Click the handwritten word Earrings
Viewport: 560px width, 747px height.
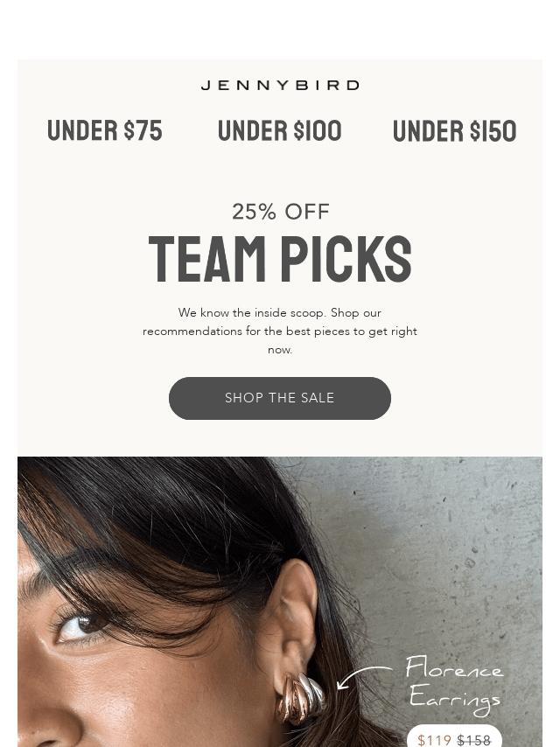click(x=455, y=700)
